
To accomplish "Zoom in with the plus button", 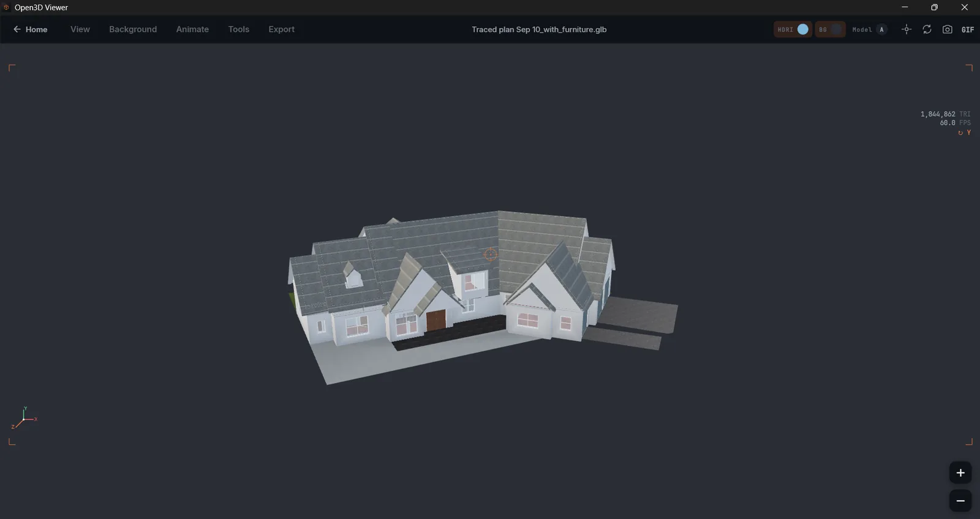I will point(960,472).
